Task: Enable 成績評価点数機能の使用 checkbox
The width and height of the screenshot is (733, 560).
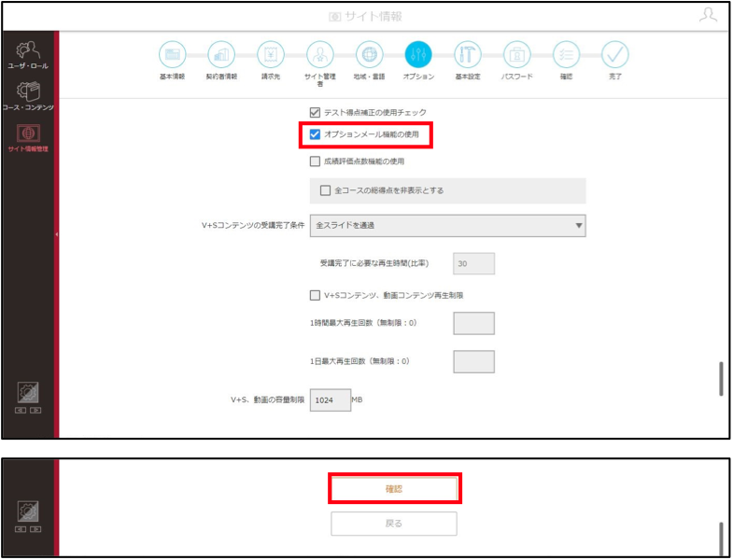Action: pos(315,161)
